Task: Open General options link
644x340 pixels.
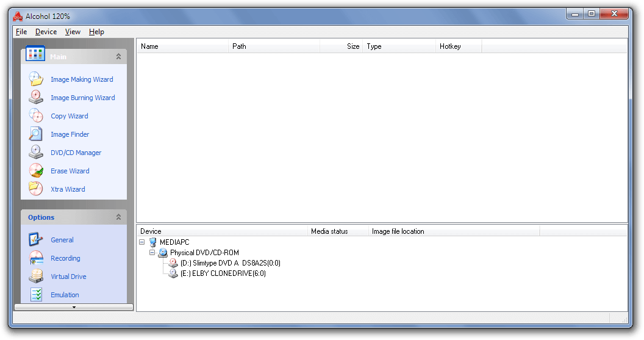Action: click(x=62, y=240)
